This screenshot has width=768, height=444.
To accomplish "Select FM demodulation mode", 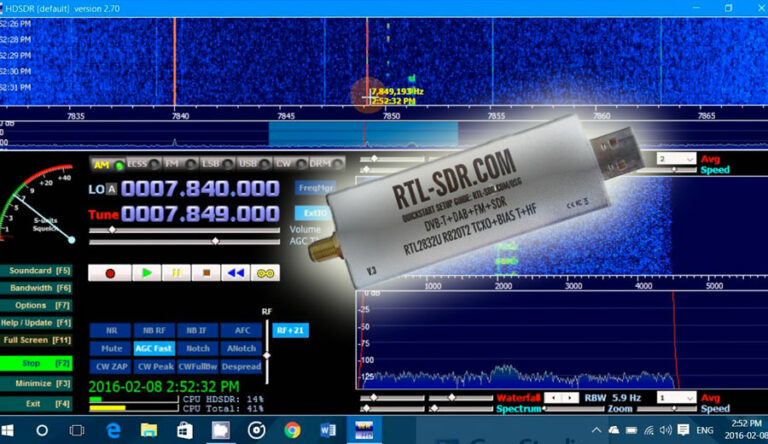I will 180,164.
